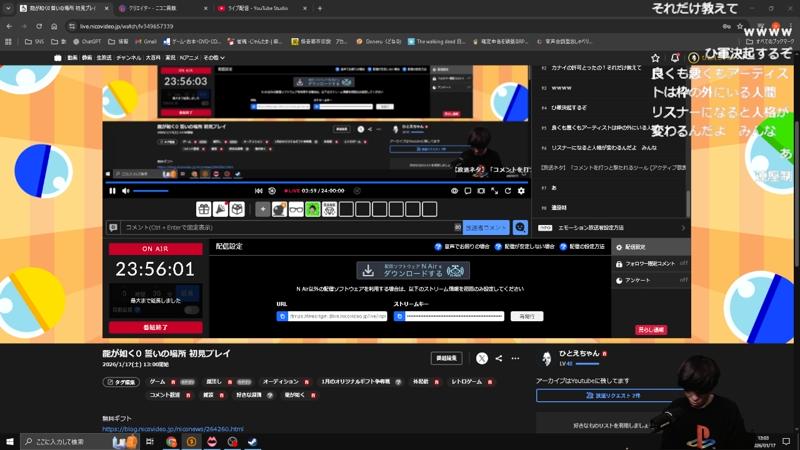
Task: Download N Air streaming software button
Action: pos(413,270)
